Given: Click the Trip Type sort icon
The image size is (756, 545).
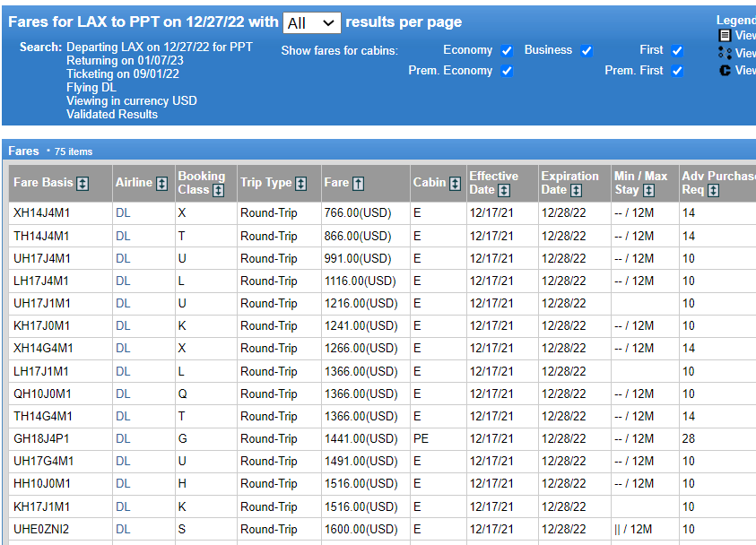Looking at the screenshot, I should point(300,184).
